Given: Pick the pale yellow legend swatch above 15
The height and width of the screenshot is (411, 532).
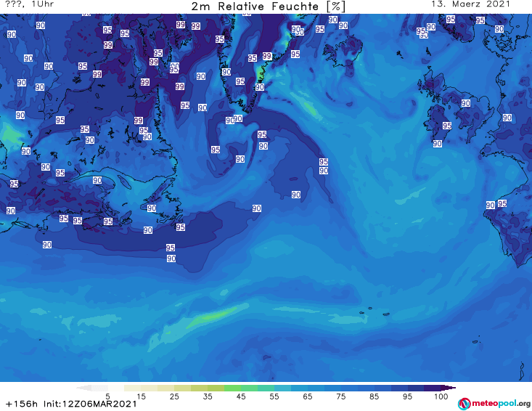Looking at the screenshot, I should click(x=132, y=388).
